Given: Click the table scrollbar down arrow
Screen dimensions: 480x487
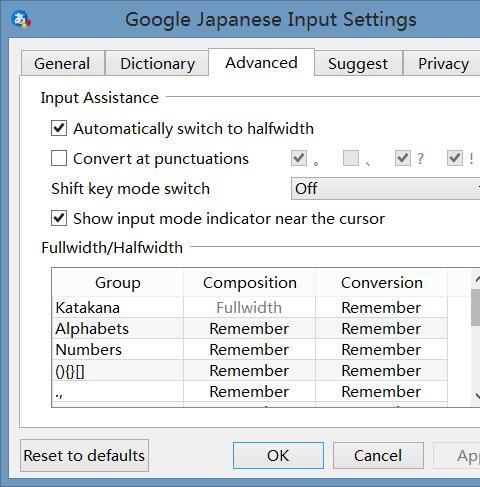Looking at the screenshot, I should (477, 396).
